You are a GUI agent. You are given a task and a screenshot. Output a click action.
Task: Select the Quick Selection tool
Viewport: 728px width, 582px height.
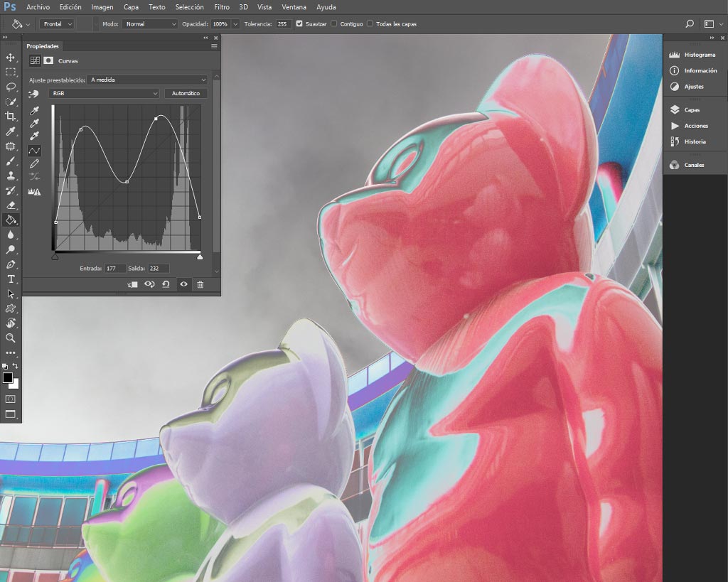pos(10,102)
